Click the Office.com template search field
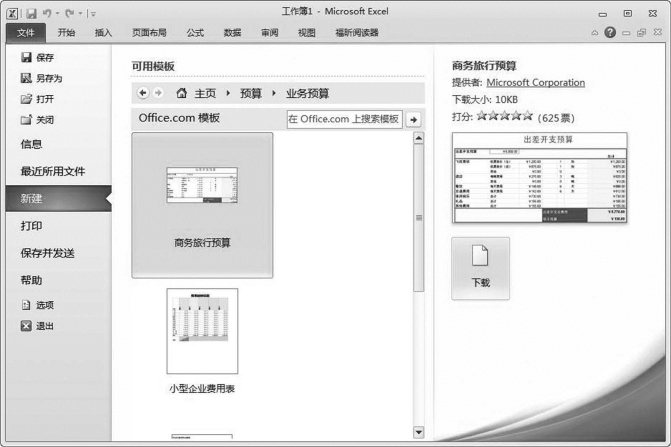The height and width of the screenshot is (447, 671). click(344, 119)
